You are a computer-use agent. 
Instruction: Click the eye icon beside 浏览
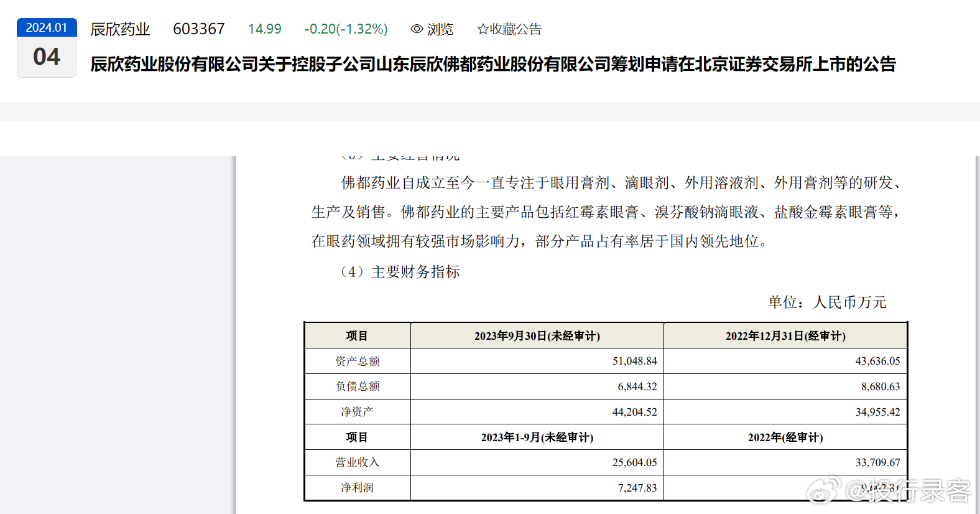pos(417,29)
